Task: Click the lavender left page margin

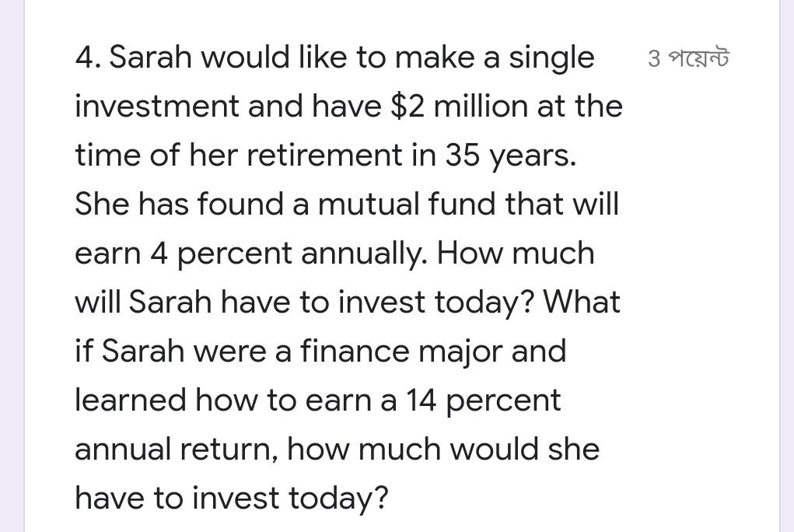Action: [x=12, y=266]
